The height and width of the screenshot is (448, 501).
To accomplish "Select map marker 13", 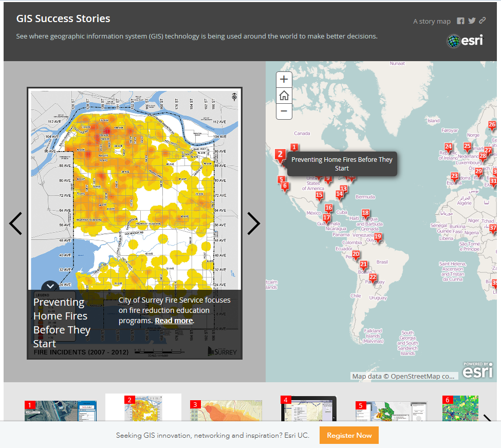I will (x=343, y=189).
